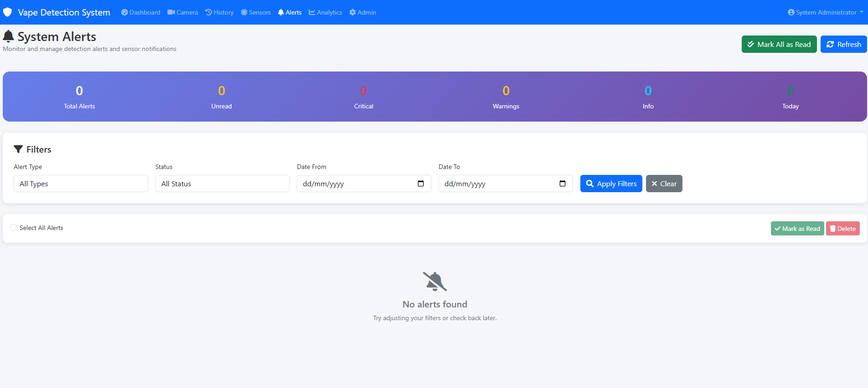
Task: Expand the System Administrator user menu
Action: click(826, 12)
